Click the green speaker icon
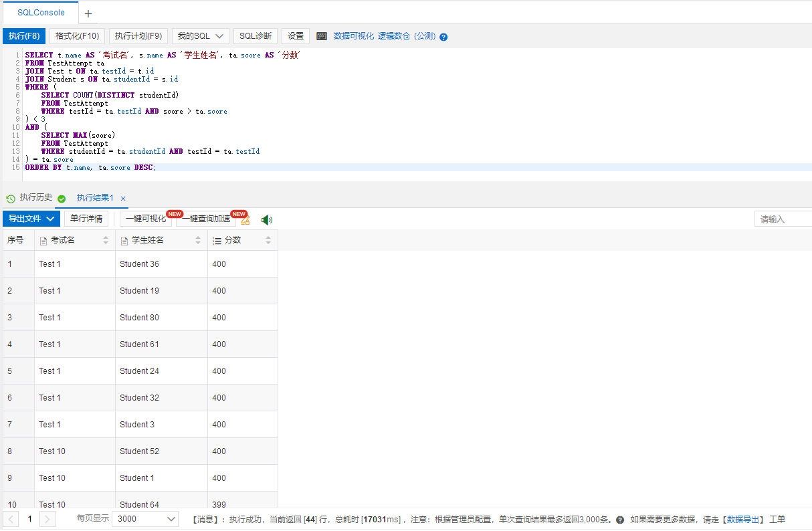The height and width of the screenshot is (531, 812). pos(267,219)
